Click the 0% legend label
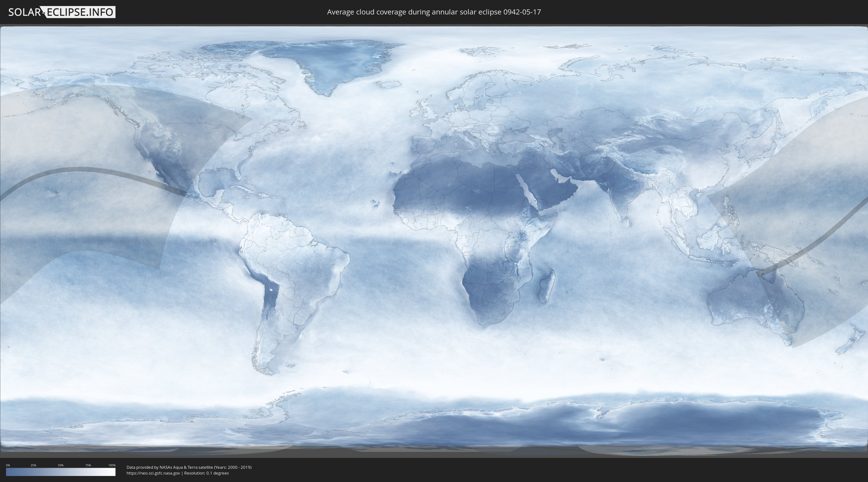The image size is (868, 482). (8, 465)
